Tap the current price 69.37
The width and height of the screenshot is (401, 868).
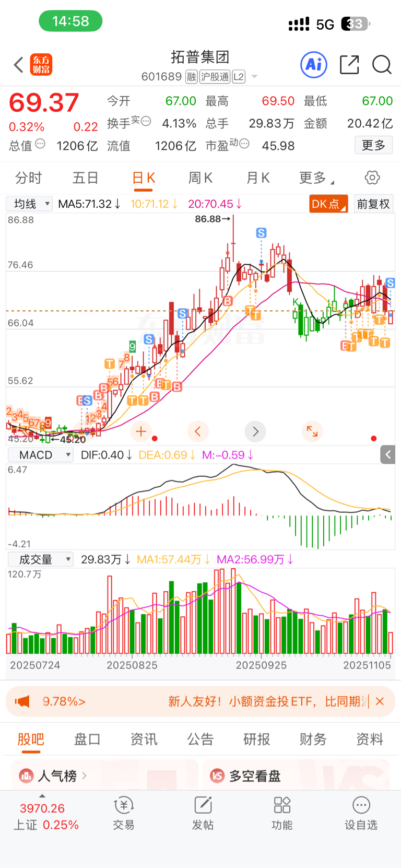click(x=44, y=102)
